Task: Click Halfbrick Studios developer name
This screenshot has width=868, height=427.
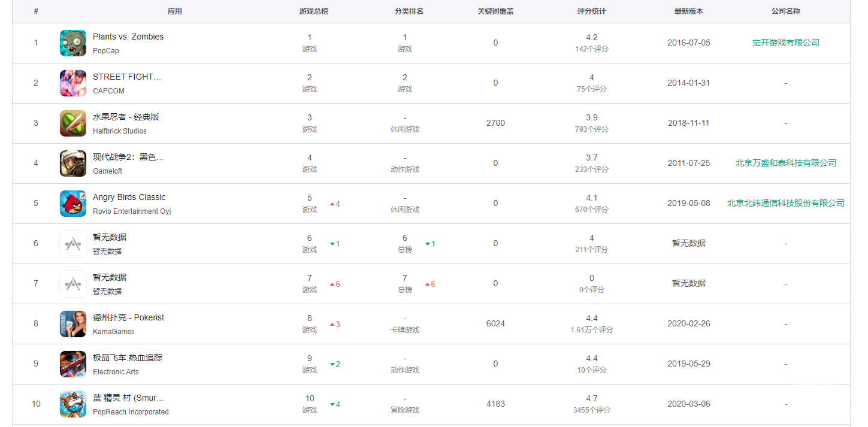Action: [120, 131]
